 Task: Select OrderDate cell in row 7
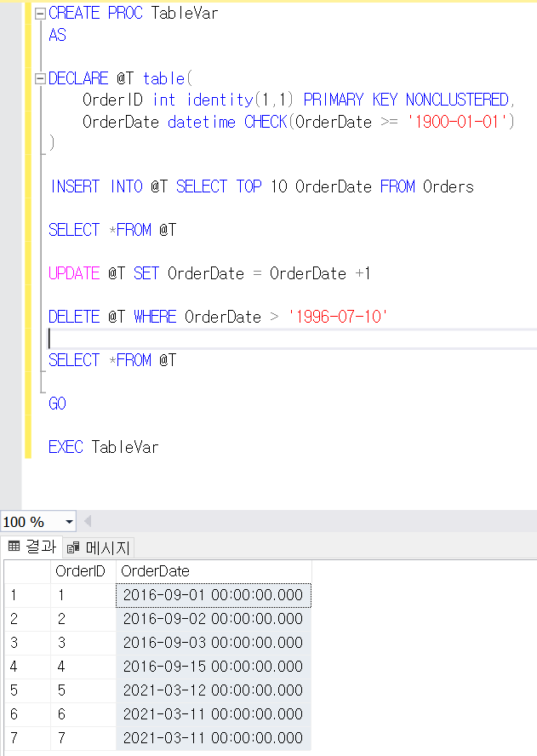(x=214, y=738)
